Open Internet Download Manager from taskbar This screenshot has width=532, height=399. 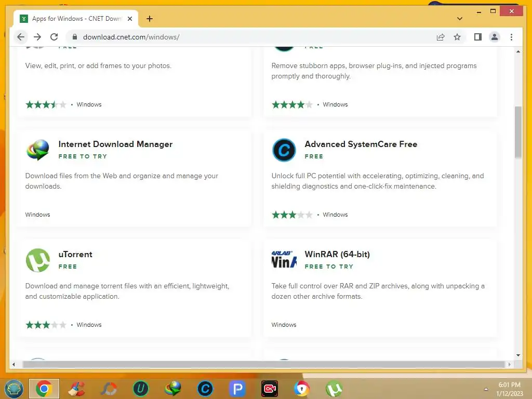pos(172,389)
